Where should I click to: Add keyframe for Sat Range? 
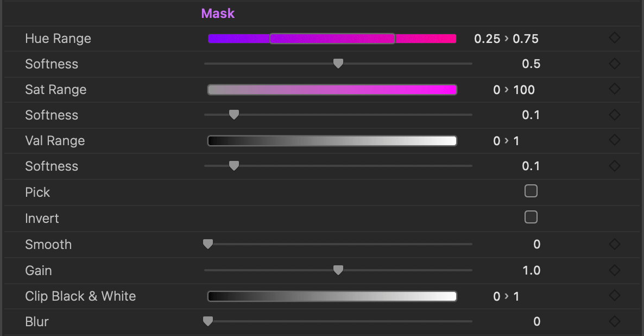(x=614, y=89)
